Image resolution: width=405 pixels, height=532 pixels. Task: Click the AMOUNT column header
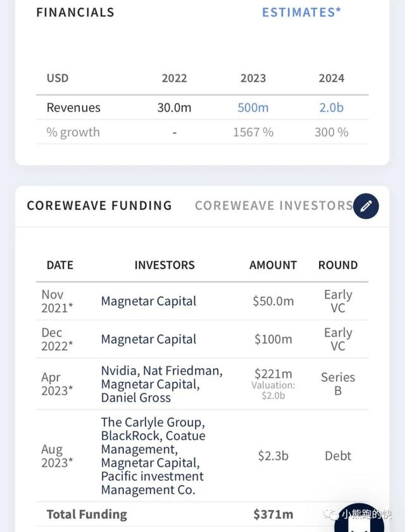[x=273, y=265]
